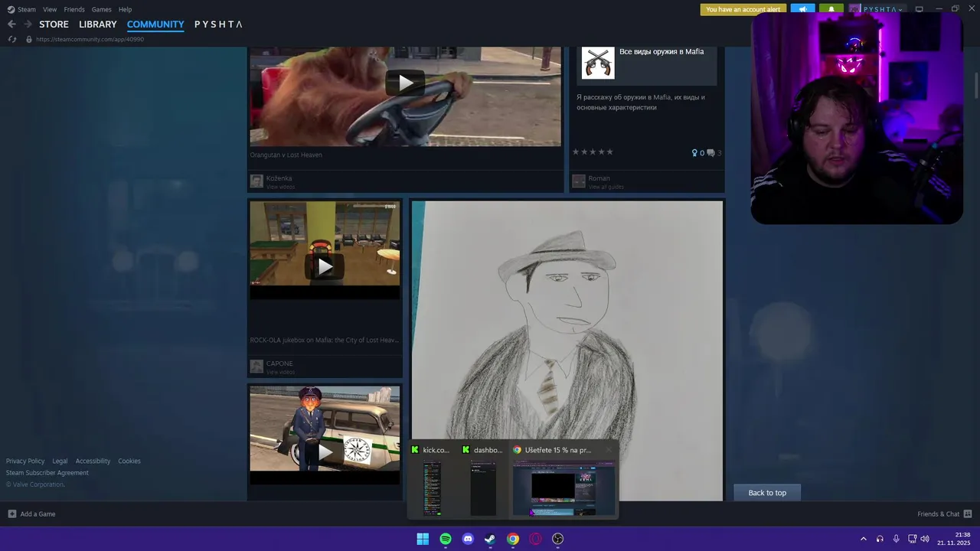Open the Steam Subscriber Agreement link
Image resolution: width=980 pixels, height=551 pixels.
pyautogui.click(x=47, y=472)
